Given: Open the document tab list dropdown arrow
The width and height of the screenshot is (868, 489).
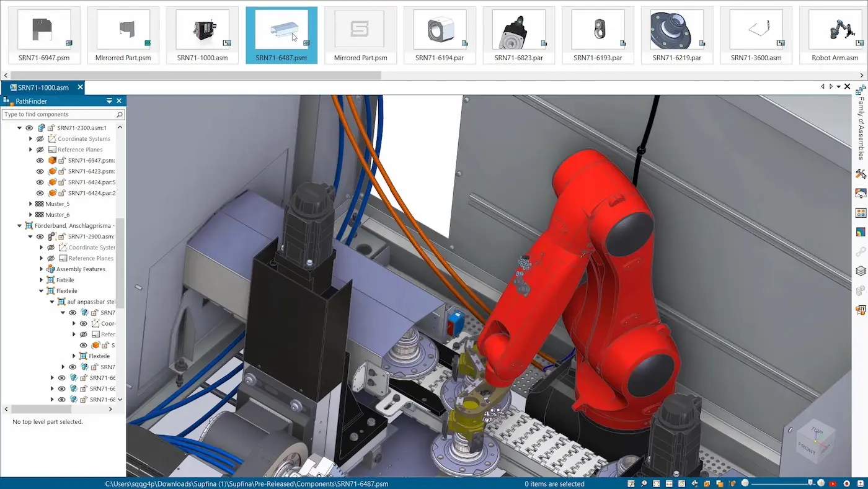Looking at the screenshot, I should (839, 87).
